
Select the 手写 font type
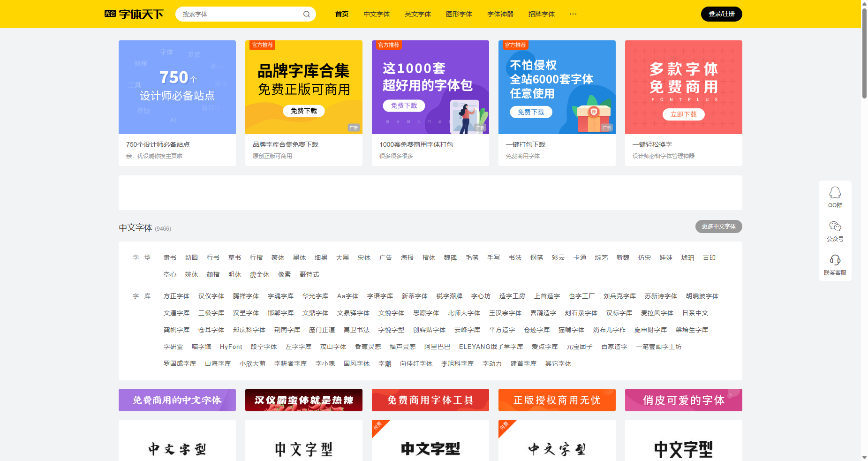click(494, 257)
